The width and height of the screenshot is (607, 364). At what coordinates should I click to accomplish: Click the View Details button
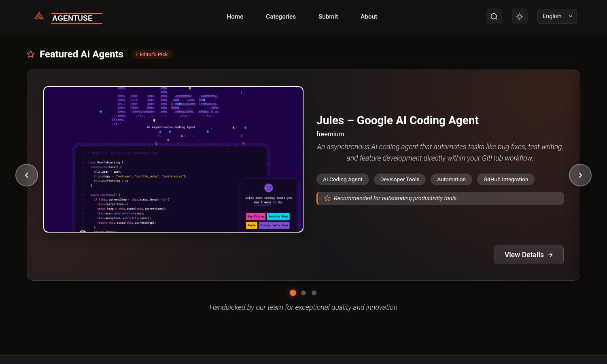coord(529,255)
